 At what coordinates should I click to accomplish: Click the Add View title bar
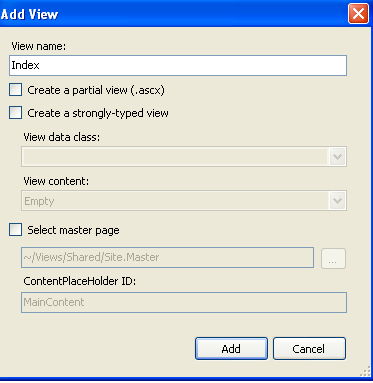(x=173, y=14)
